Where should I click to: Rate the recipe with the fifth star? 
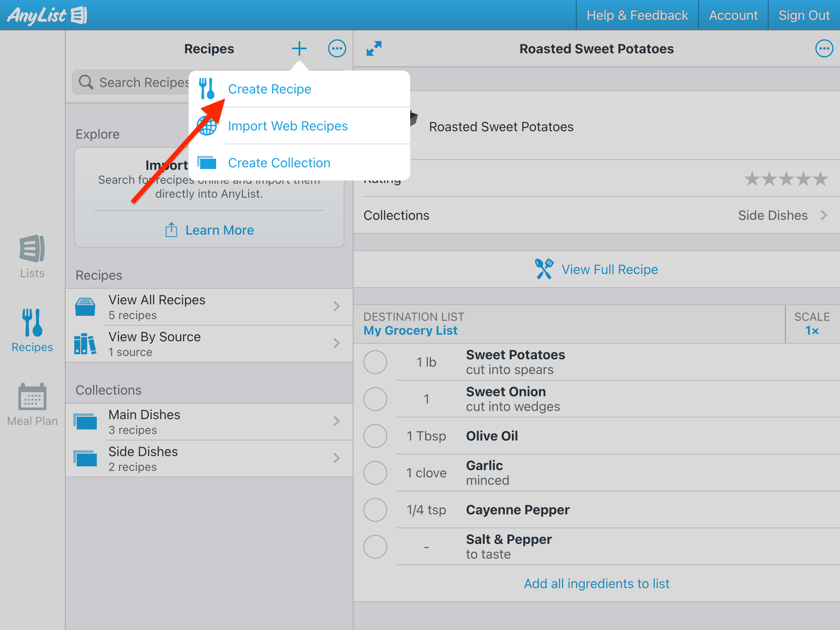(820, 179)
